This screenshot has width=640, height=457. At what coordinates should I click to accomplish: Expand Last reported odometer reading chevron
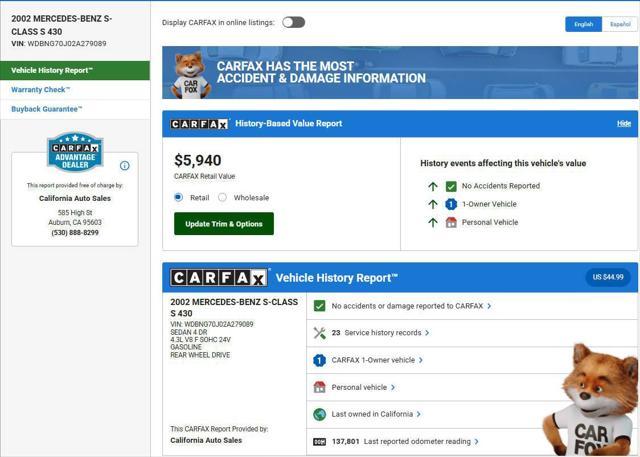tap(476, 441)
